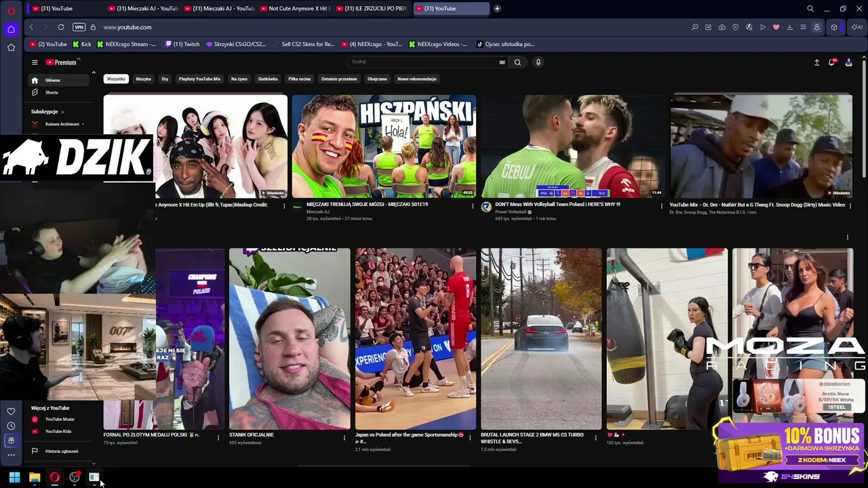
Task: Open more options for DON'T Mess With Volleyball video
Action: click(662, 206)
